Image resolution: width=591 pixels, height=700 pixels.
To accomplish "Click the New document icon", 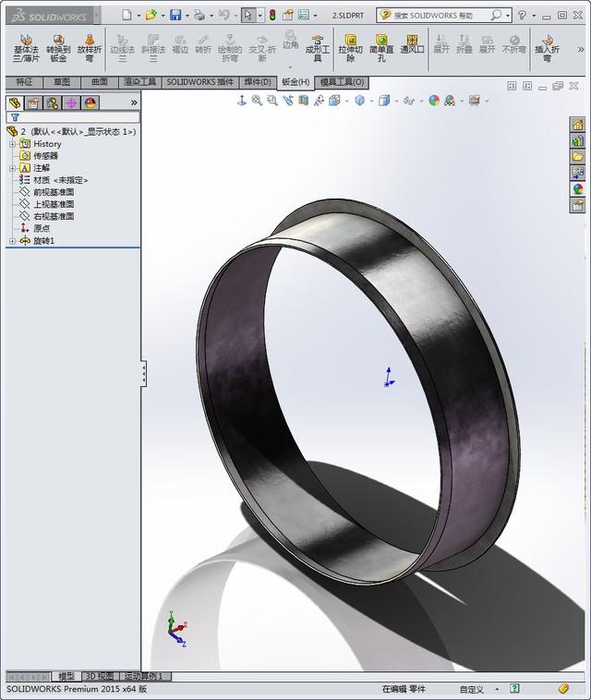I will tap(127, 15).
